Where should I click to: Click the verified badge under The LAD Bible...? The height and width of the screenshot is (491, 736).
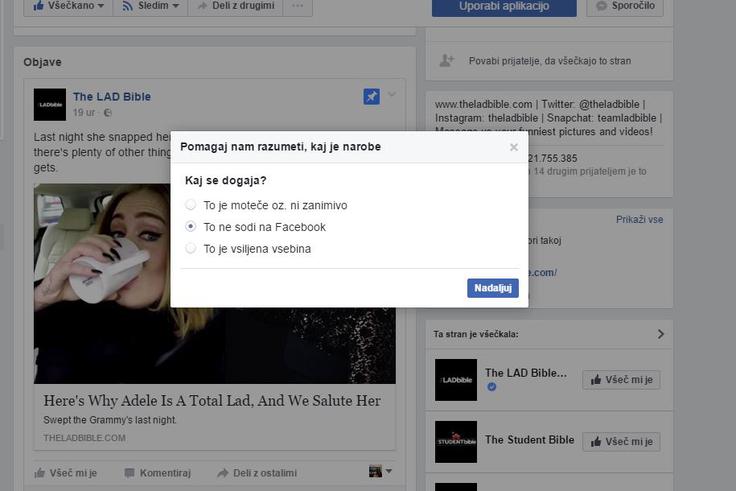click(491, 387)
